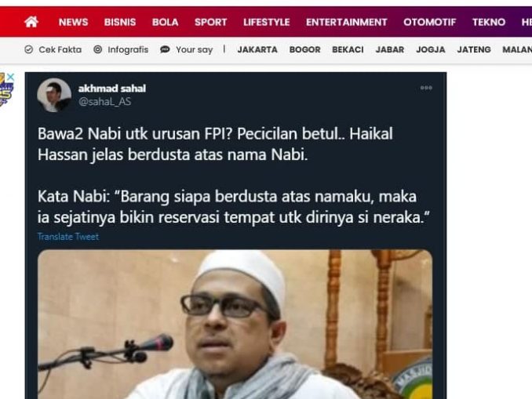Open the @sahaL_AS handle link
The height and width of the screenshot is (399, 532).
(x=104, y=101)
